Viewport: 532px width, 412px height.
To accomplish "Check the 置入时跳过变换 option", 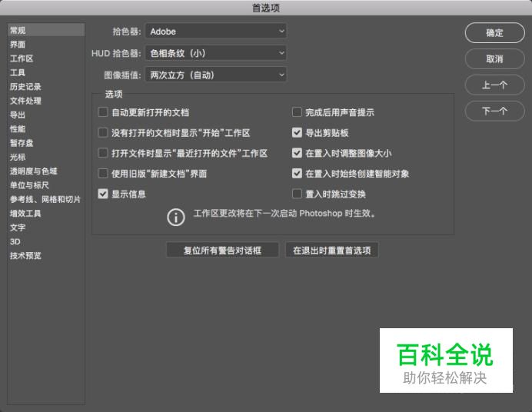I will [x=297, y=194].
